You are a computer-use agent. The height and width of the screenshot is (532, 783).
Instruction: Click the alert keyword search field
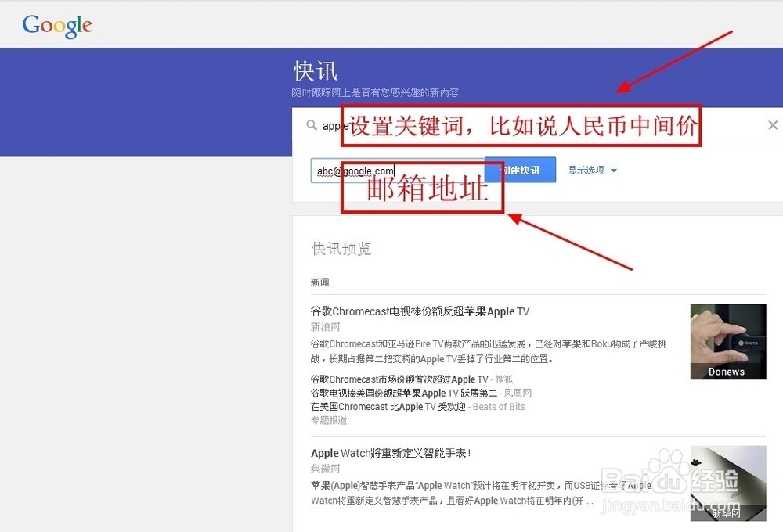[537, 124]
